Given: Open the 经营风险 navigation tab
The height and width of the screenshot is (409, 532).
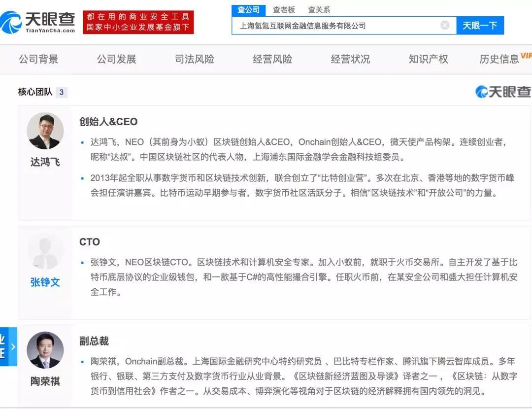Looking at the screenshot, I should click(272, 59).
